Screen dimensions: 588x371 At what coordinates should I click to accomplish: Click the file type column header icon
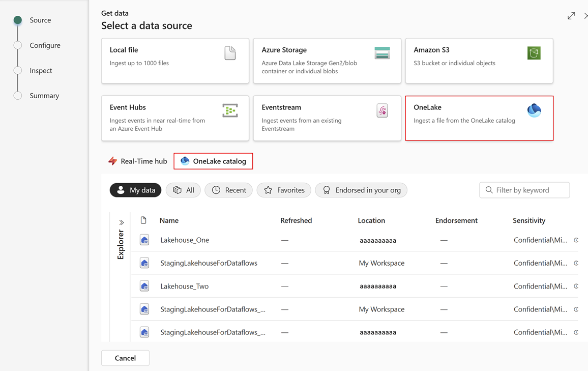143,220
